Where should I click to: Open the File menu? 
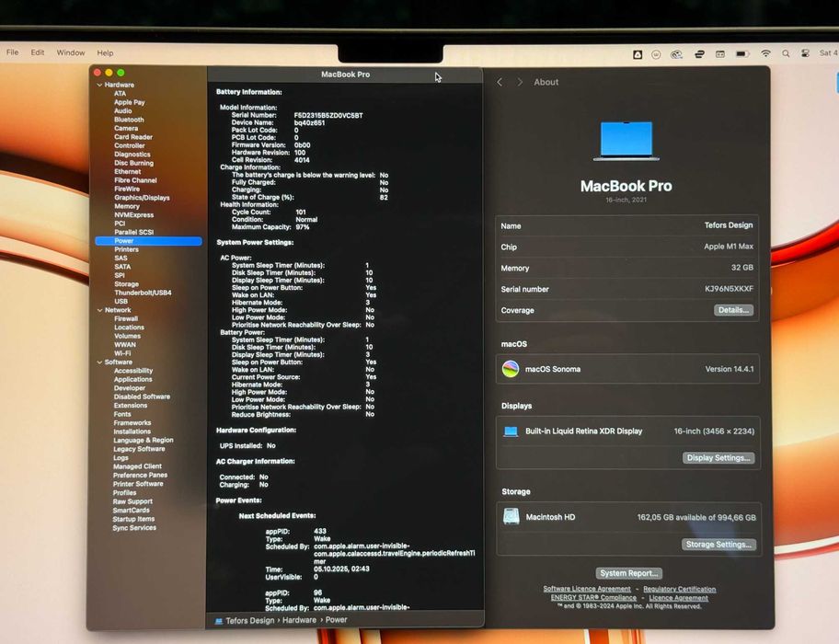(12, 52)
